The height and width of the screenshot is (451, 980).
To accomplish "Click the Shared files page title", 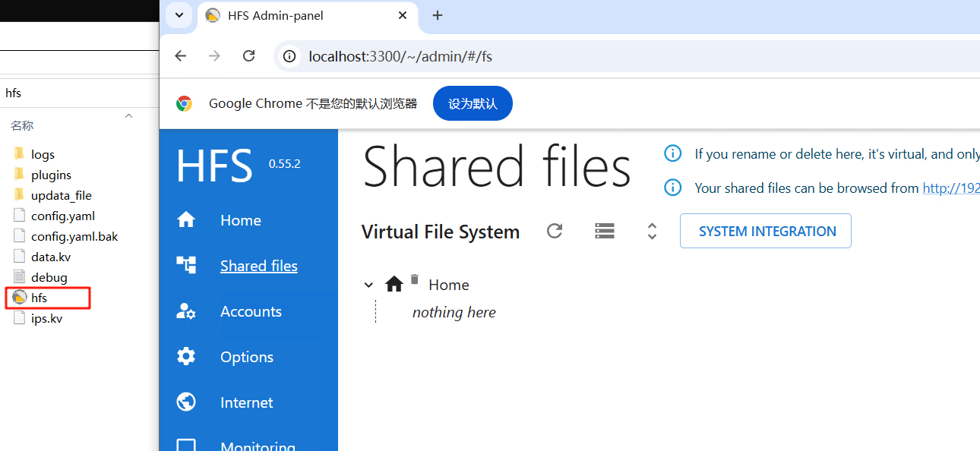I will 497,166.
